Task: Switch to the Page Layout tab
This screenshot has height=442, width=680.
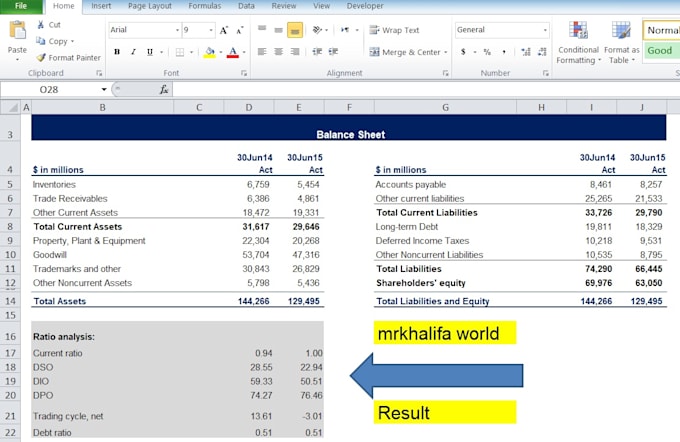Action: click(150, 6)
